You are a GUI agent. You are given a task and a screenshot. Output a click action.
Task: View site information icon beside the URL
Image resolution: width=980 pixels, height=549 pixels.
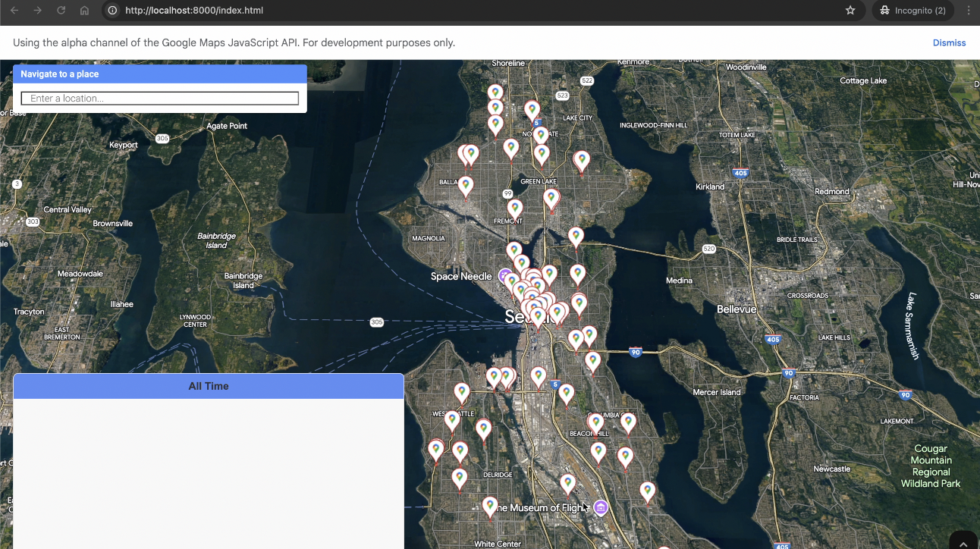click(112, 11)
